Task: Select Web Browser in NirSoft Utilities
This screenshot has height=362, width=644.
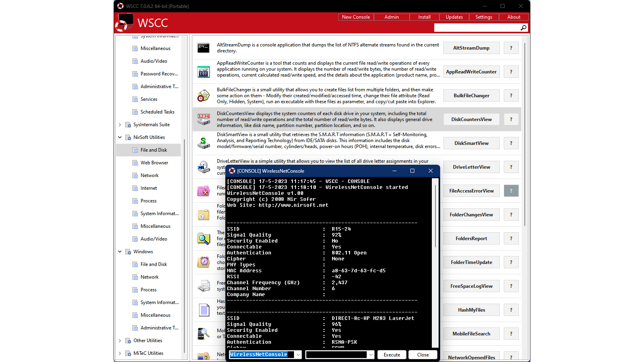Action: 154,163
